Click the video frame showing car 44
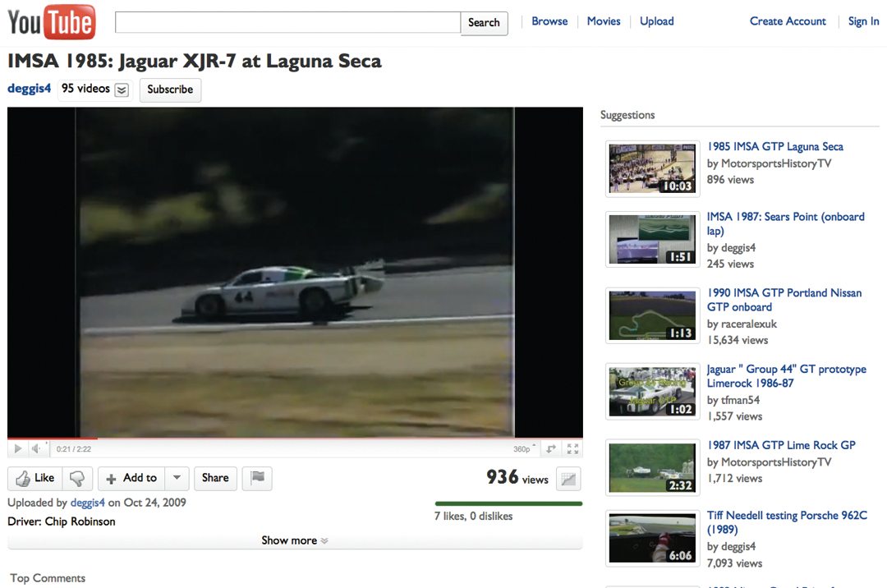Screen dimensions: 887x588 (295, 272)
